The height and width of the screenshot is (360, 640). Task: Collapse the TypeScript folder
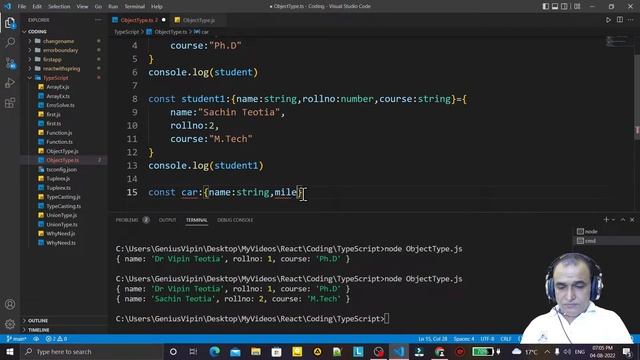[56, 78]
